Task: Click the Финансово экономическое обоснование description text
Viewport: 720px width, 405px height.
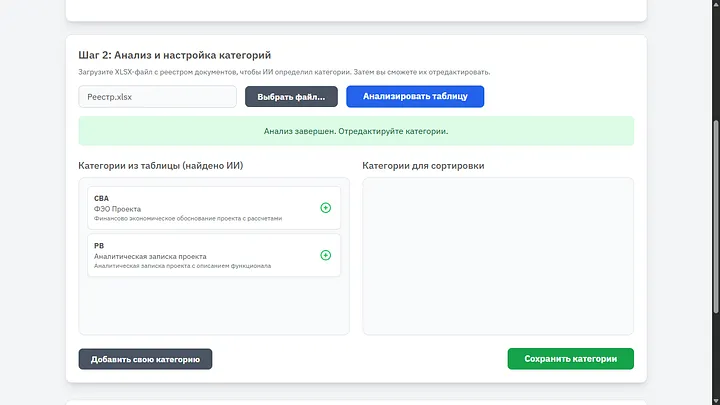Action: tap(188, 218)
